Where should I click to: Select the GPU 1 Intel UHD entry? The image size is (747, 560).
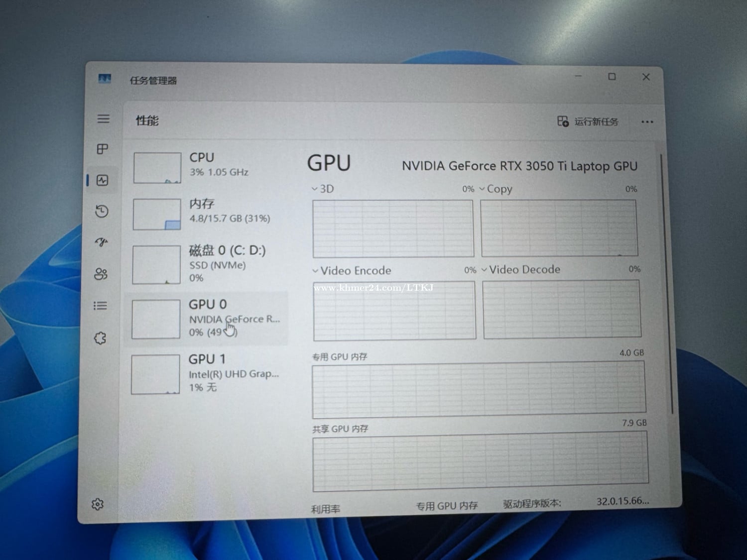pyautogui.click(x=206, y=374)
